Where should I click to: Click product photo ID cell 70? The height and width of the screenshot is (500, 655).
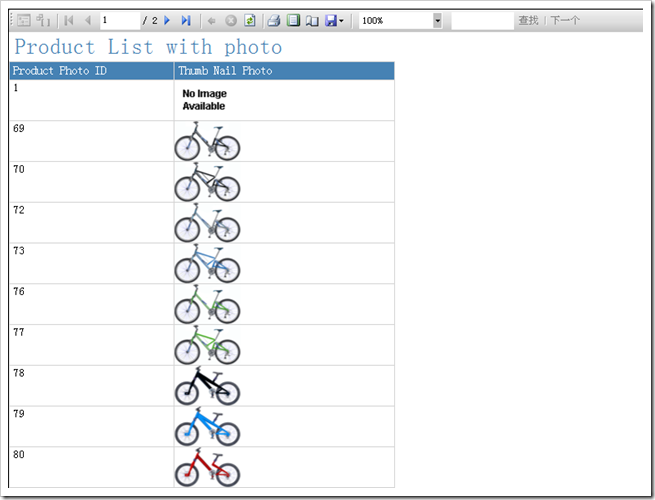tap(92, 182)
